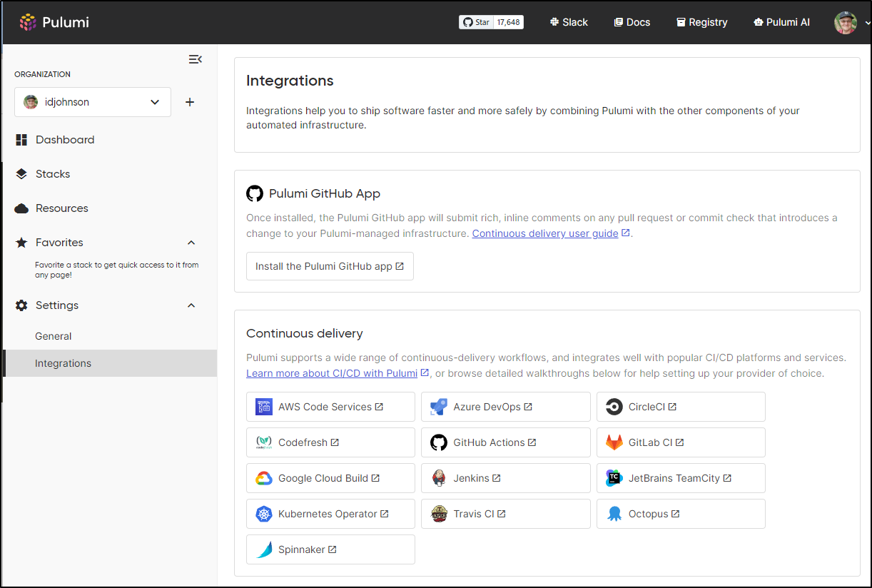Click the Kubernetes helm wheel icon

pos(264,514)
